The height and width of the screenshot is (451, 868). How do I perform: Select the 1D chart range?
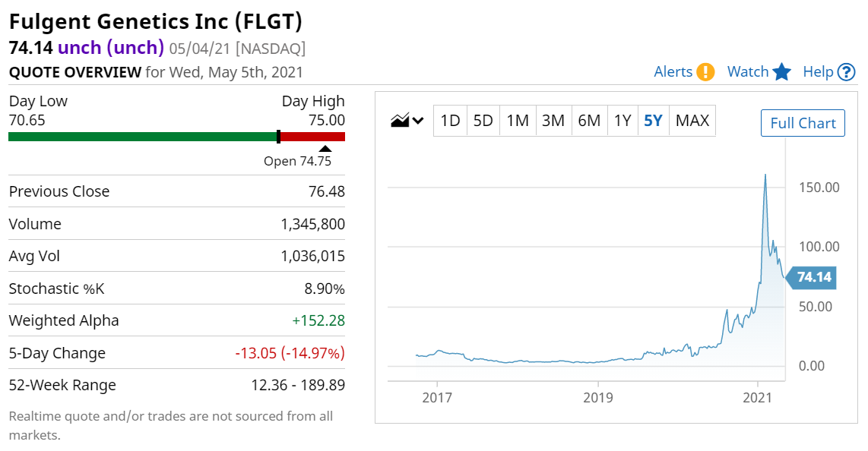click(450, 121)
